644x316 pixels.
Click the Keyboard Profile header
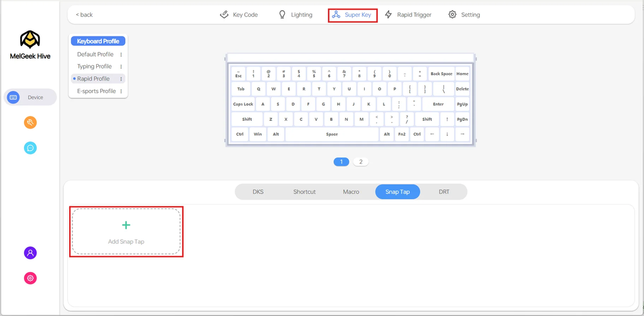click(98, 41)
